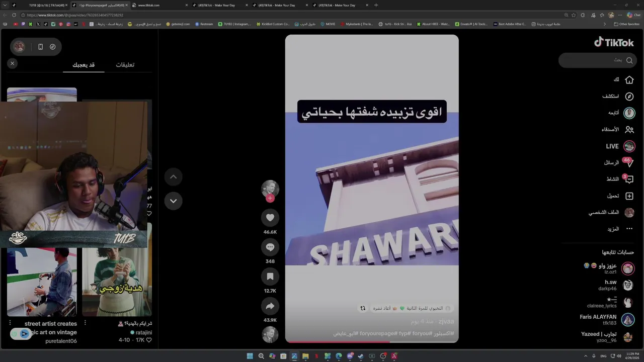Open LIVE section in sidebar
The width and height of the screenshot is (644, 362).
(x=620, y=146)
